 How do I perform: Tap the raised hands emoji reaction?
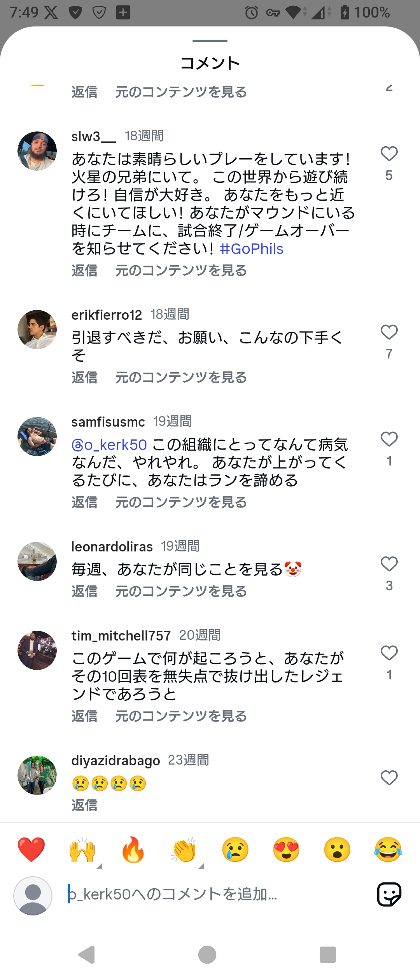[x=82, y=850]
